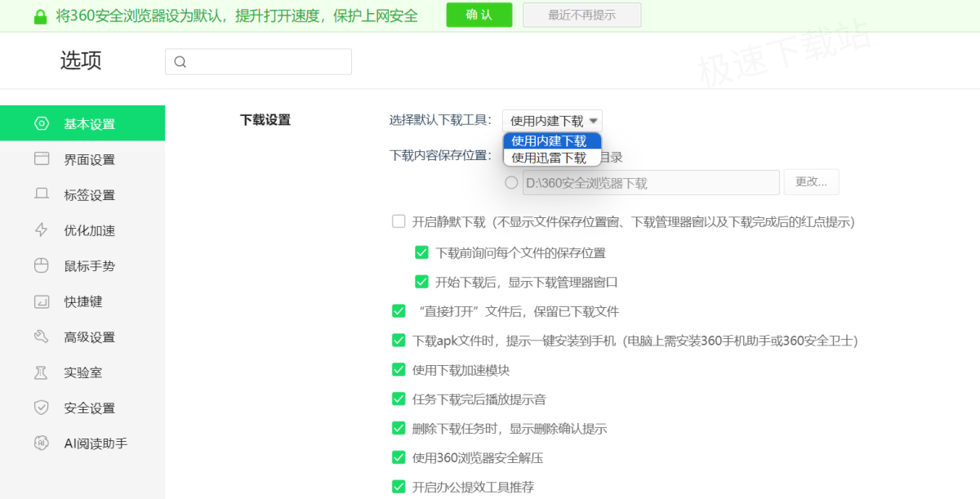Open 基本设置 settings section
The height and width of the screenshot is (499, 980).
pyautogui.click(x=82, y=123)
